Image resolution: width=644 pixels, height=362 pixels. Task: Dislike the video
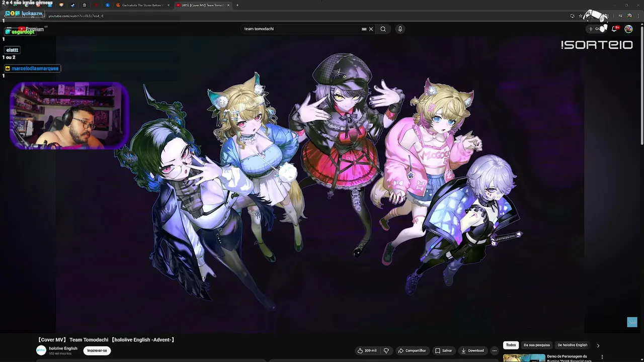[x=386, y=350]
